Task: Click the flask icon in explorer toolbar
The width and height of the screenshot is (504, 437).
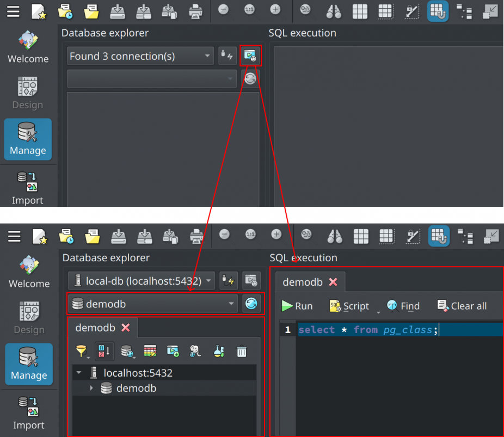Action: pyautogui.click(x=219, y=351)
